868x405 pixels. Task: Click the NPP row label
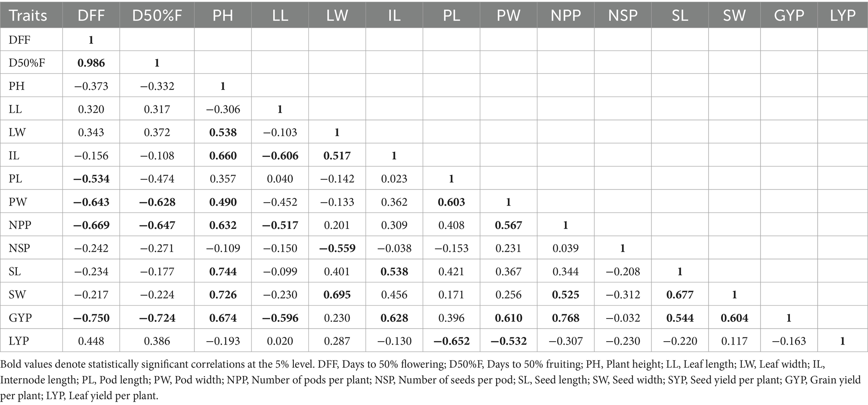click(20, 225)
